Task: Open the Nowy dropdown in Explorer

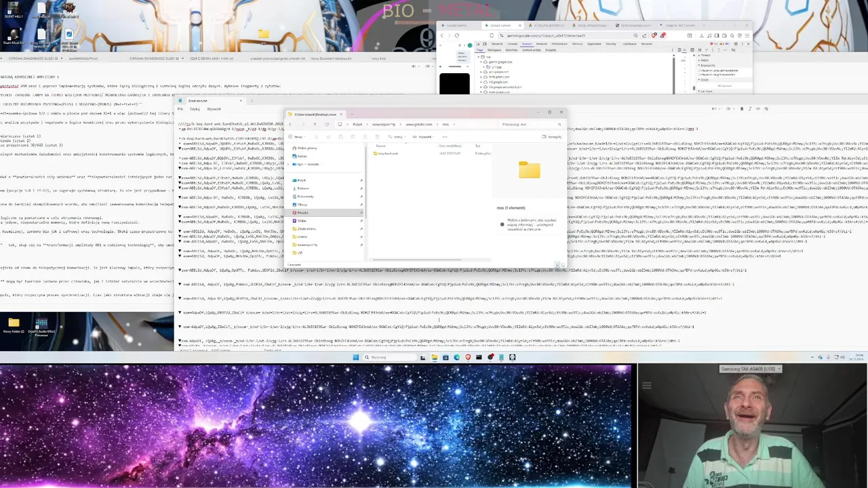Action: click(297, 137)
